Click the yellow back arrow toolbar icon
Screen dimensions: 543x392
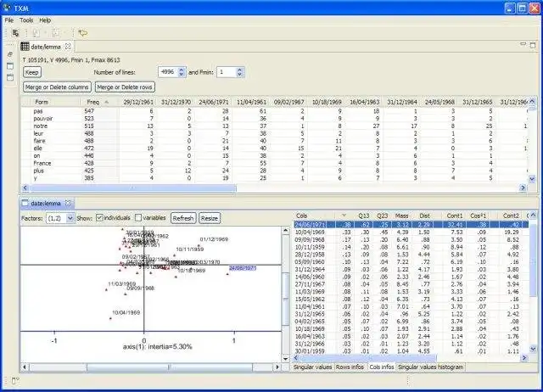[83, 32]
